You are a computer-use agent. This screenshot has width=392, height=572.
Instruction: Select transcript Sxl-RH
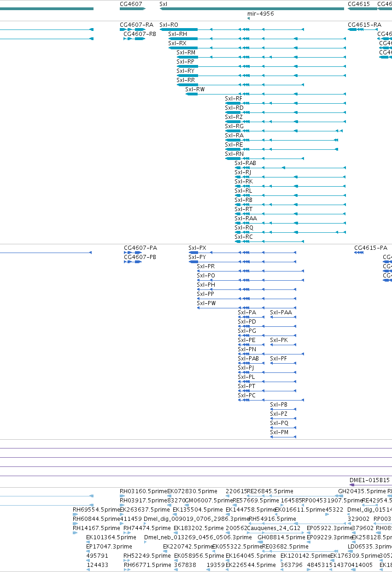click(177, 34)
